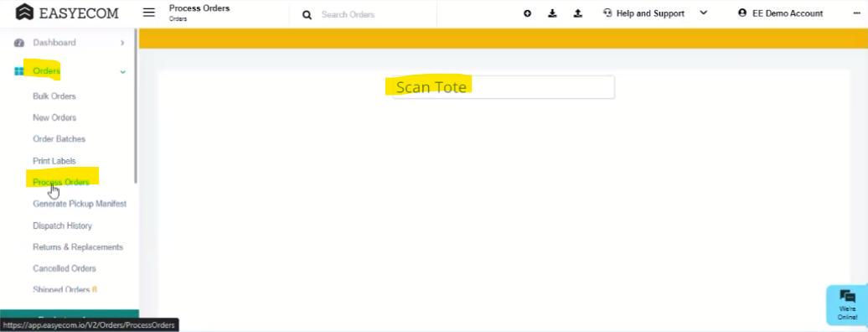This screenshot has height=332, width=868.
Task: Open Print Labels
Action: (54, 161)
